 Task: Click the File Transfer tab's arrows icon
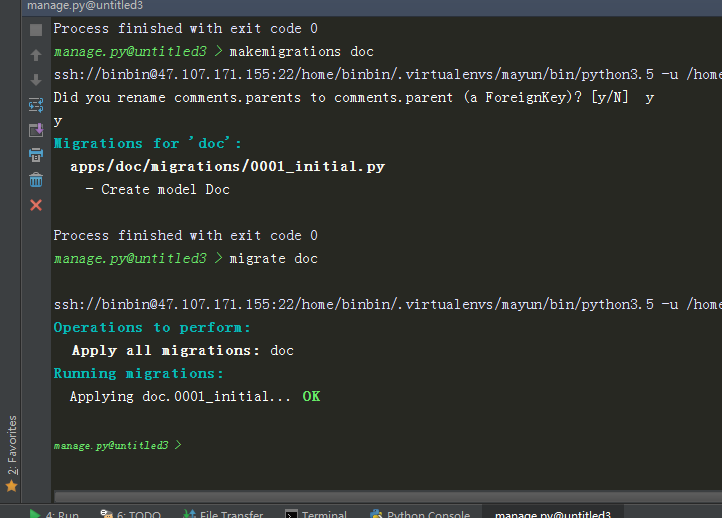[x=189, y=514]
